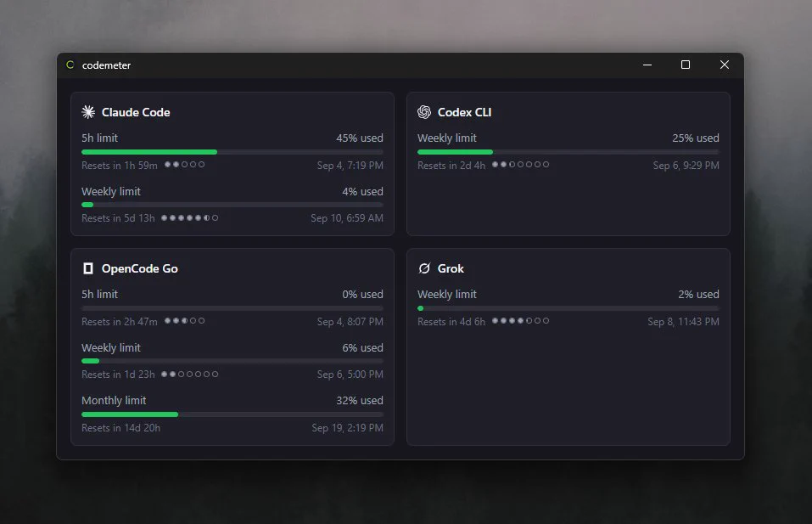This screenshot has height=524, width=812.
Task: Click the Codex CLI card title
Action: [464, 112]
